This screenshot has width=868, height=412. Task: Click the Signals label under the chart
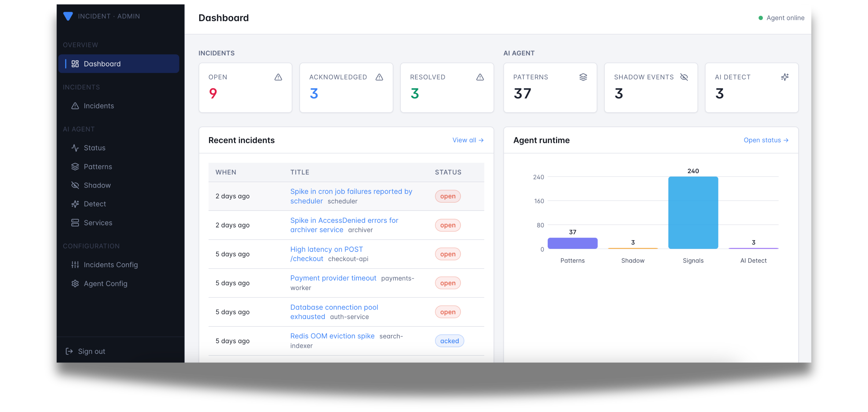point(693,260)
